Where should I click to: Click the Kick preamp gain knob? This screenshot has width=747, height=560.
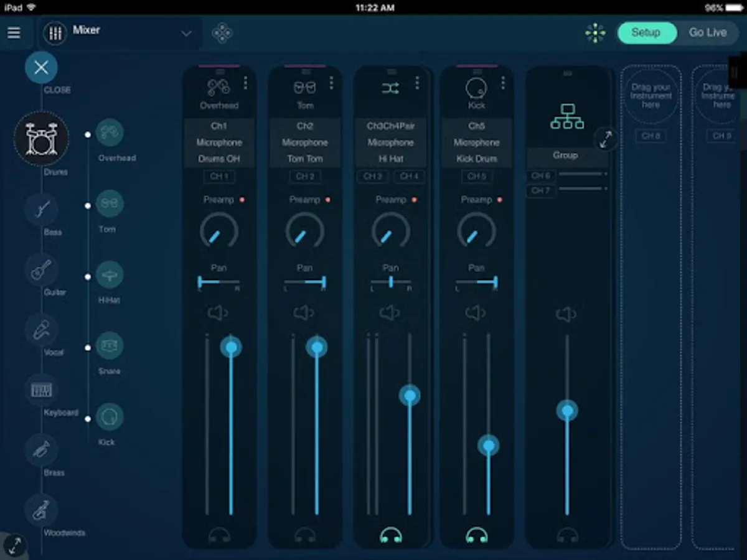pyautogui.click(x=476, y=231)
